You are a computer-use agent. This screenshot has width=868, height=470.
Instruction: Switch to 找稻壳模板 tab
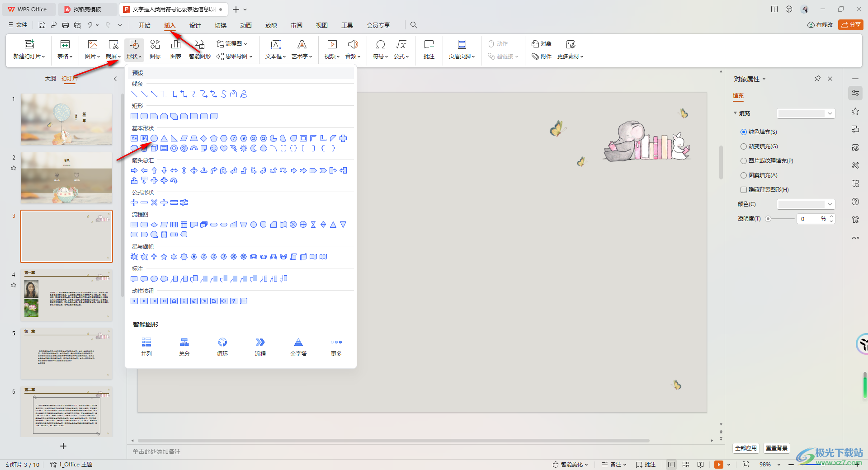87,9
